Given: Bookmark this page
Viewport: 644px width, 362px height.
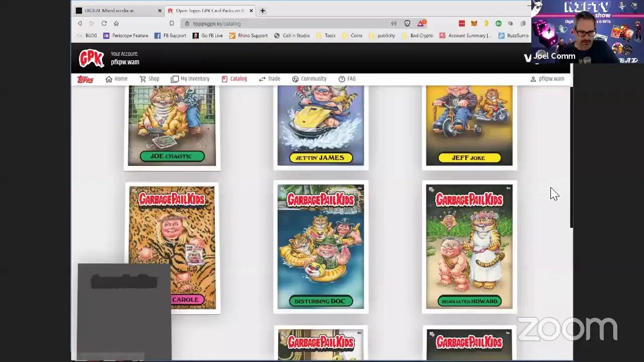Looking at the screenshot, I should coord(172,23).
